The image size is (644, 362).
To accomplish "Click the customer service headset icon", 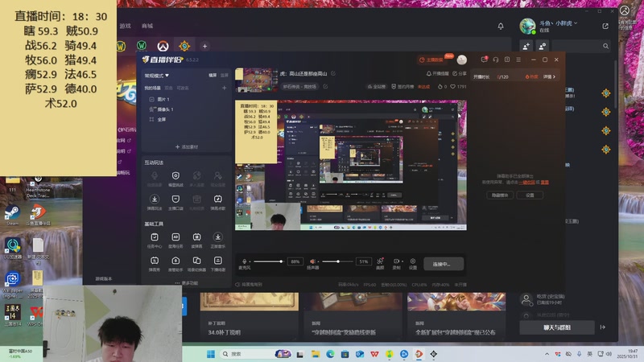I will [496, 60].
